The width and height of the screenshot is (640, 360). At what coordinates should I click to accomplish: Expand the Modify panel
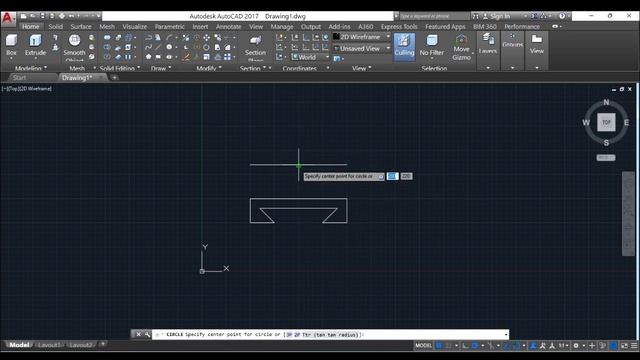pos(209,68)
